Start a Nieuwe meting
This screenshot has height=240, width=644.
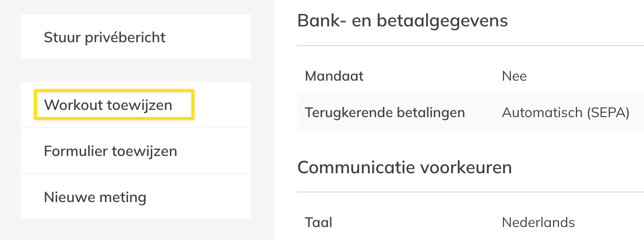tap(95, 197)
